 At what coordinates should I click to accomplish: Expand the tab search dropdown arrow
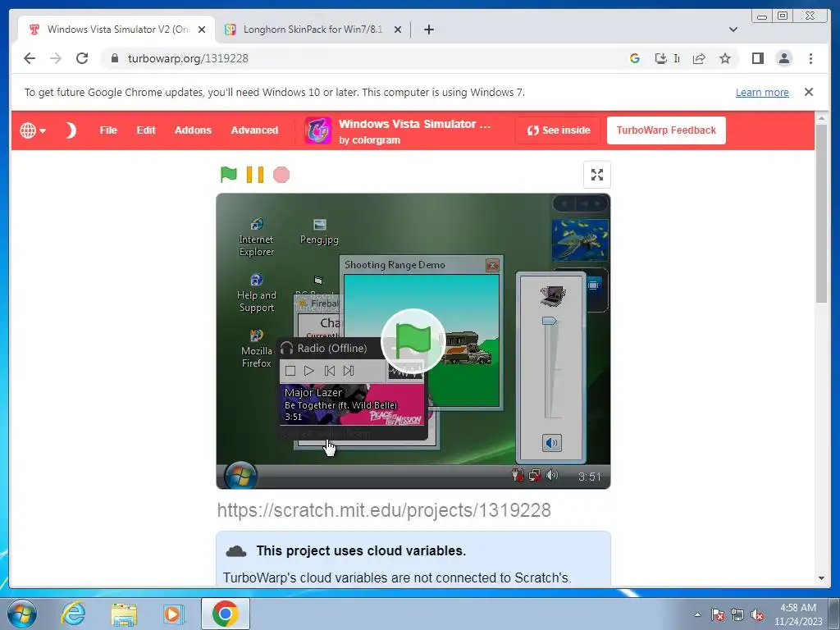733,30
